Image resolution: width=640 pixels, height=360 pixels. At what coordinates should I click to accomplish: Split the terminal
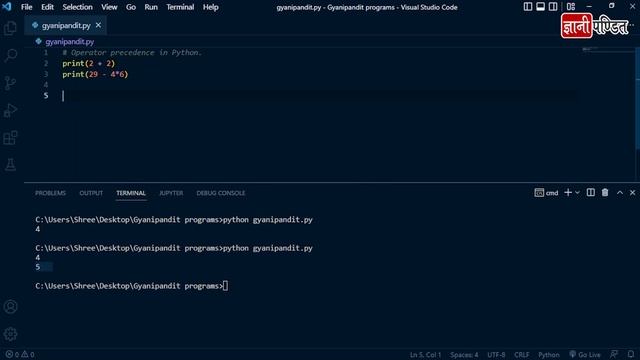(591, 193)
